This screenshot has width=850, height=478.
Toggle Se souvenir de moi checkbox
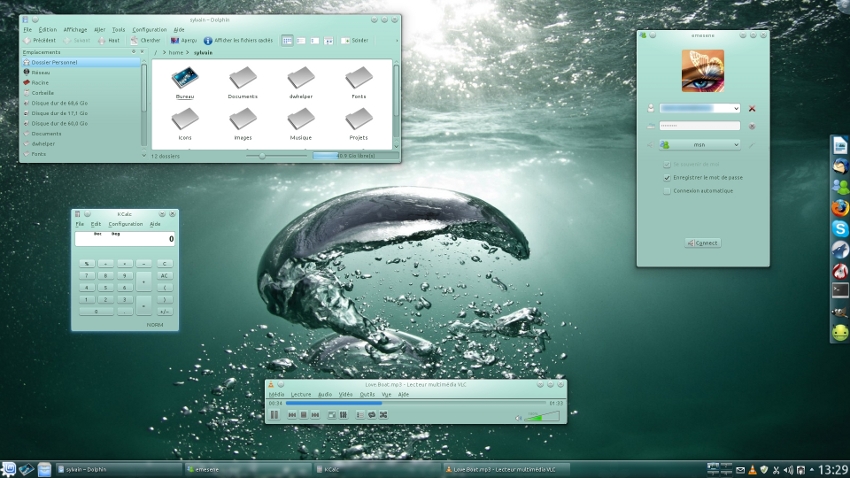667,164
